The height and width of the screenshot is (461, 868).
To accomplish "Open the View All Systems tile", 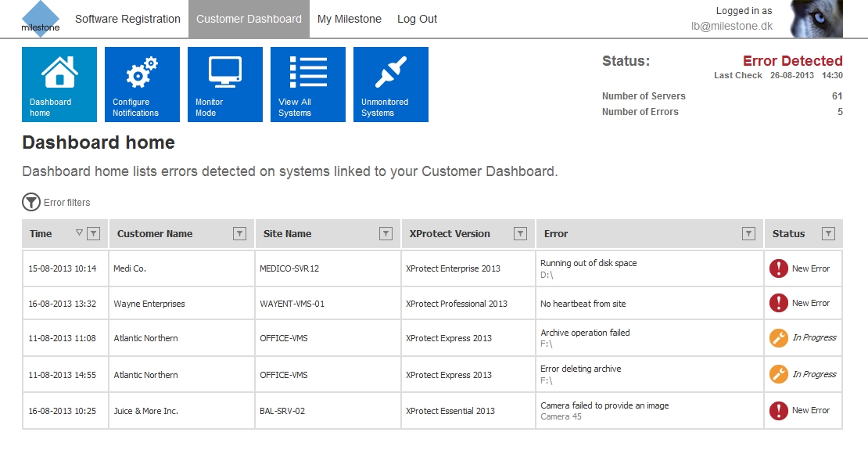I will point(308,85).
